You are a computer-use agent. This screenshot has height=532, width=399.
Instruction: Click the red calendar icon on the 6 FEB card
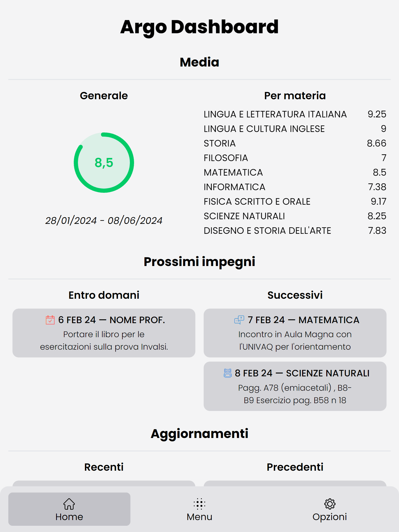50,320
